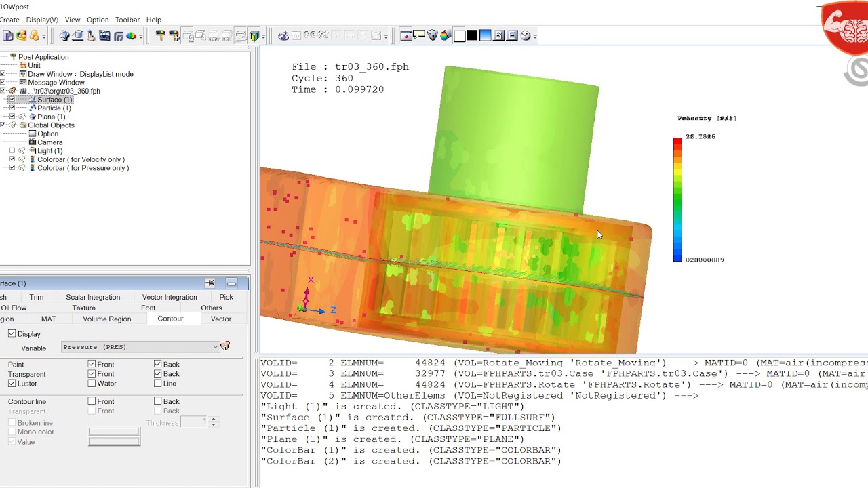
Task: Click the window with red dot toolbar icon
Action: click(406, 36)
